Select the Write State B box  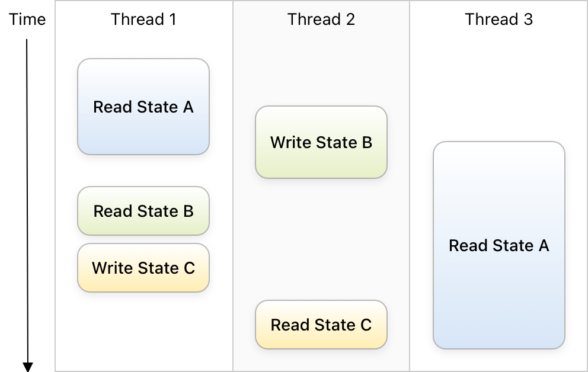(321, 142)
